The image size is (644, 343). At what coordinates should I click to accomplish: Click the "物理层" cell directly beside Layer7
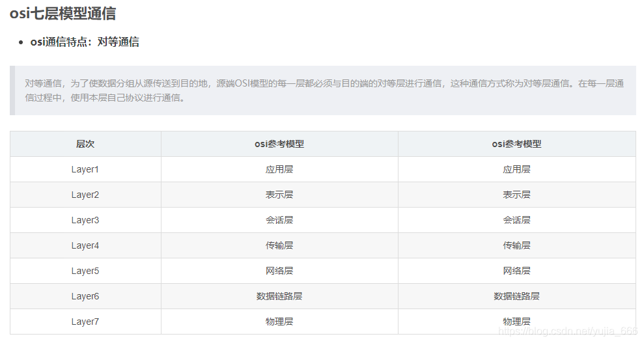click(279, 322)
